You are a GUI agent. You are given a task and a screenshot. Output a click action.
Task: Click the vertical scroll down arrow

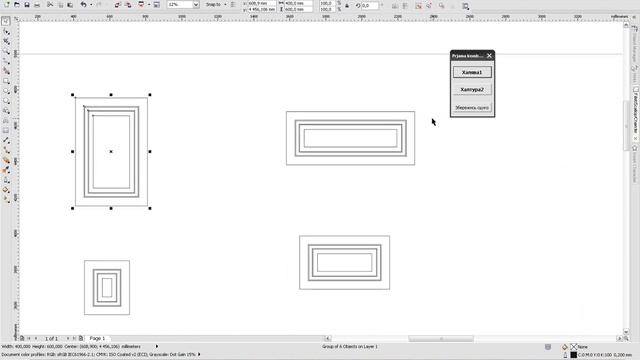(x=626, y=331)
